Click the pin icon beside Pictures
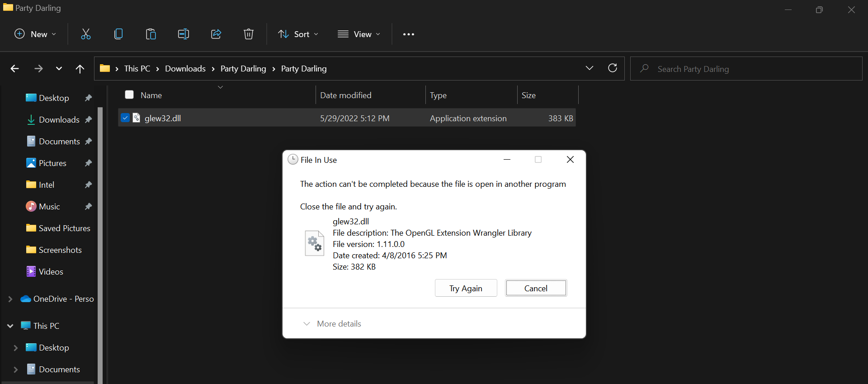Image resolution: width=868 pixels, height=384 pixels. [x=88, y=163]
